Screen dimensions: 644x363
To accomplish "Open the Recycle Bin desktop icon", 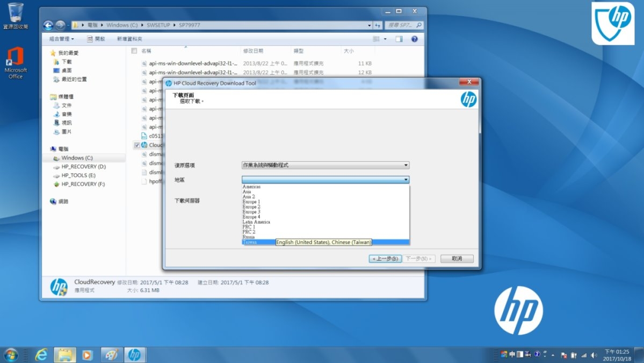I will click(x=16, y=16).
